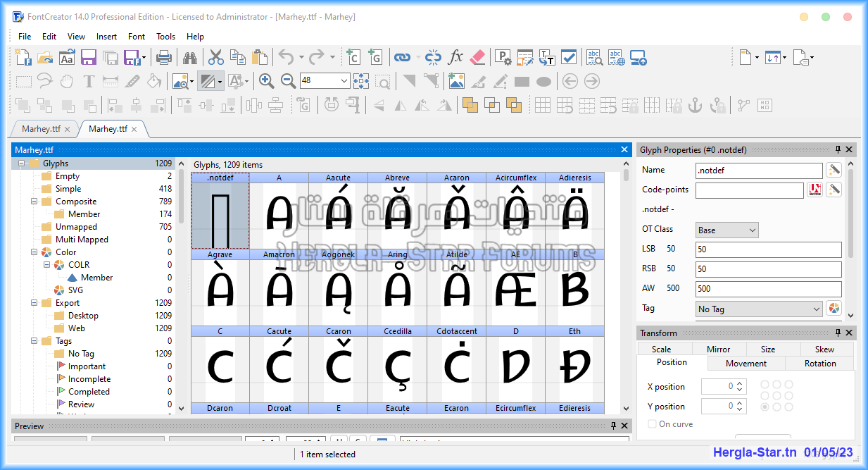Close the Marhey.ttf glyph overview panel
868x470 pixels.
tap(624, 149)
